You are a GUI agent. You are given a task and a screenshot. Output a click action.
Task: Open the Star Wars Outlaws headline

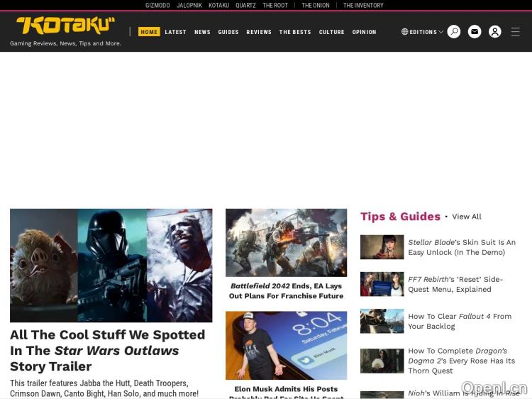[x=107, y=350]
